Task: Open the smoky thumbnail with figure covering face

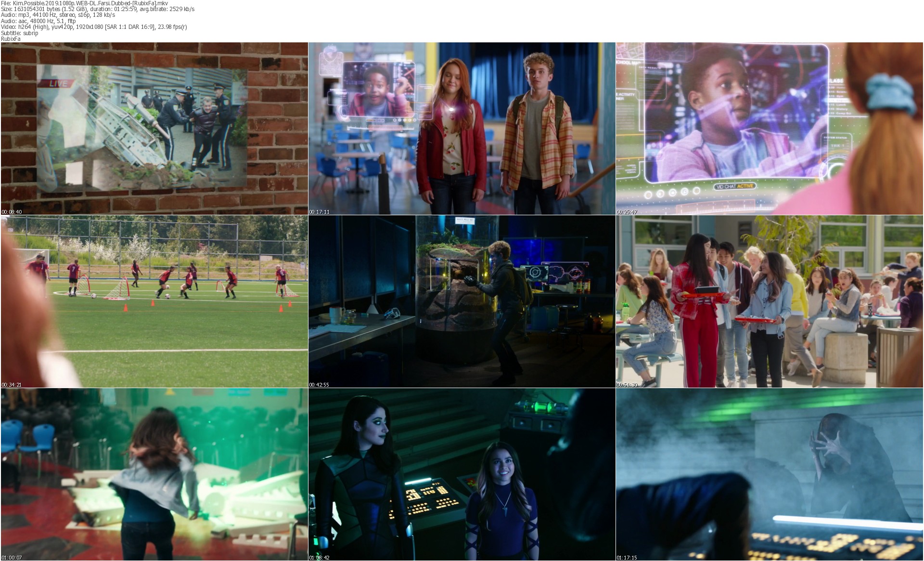Action: [770, 474]
